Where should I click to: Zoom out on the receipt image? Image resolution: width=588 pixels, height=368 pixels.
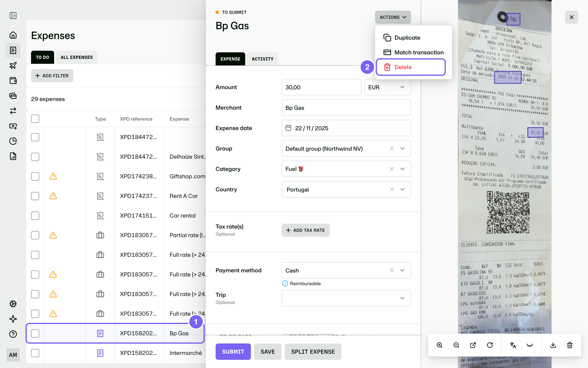point(456,345)
